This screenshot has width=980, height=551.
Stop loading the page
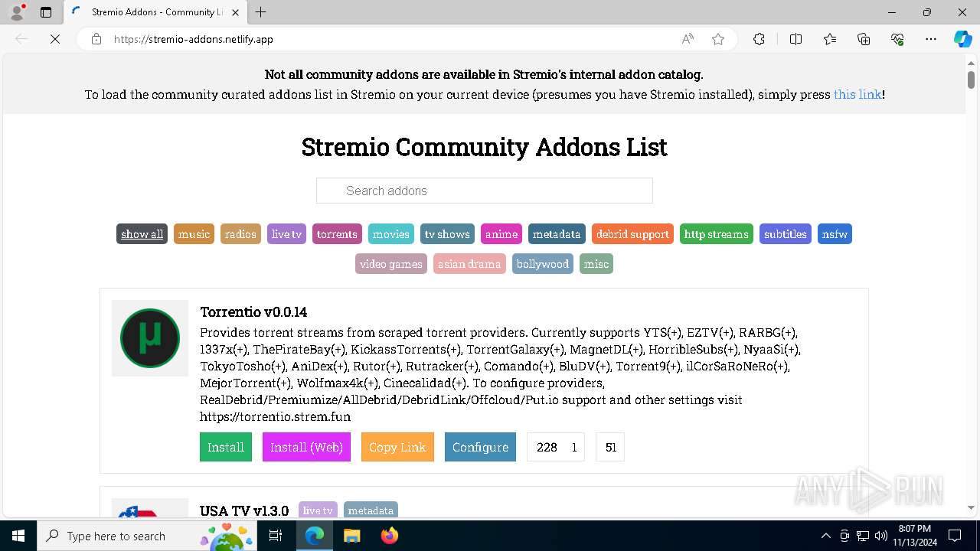tap(55, 39)
